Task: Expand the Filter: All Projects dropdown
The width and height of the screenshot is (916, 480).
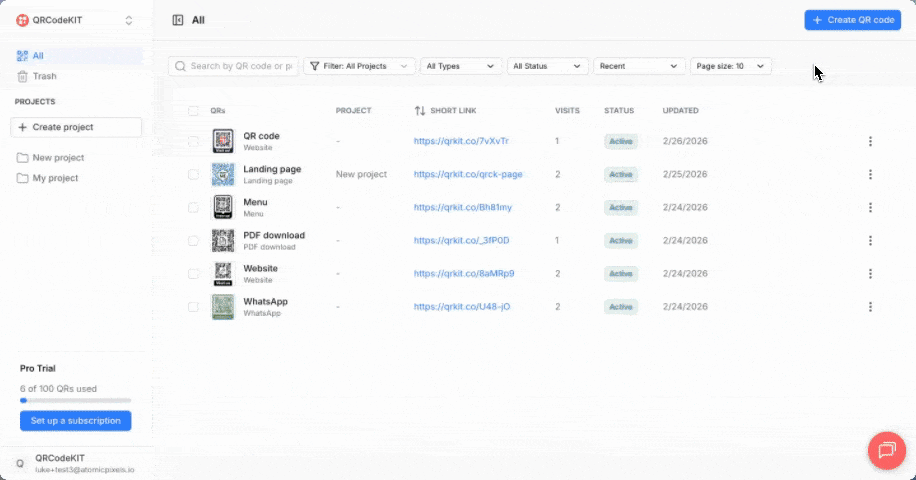Action: point(359,66)
